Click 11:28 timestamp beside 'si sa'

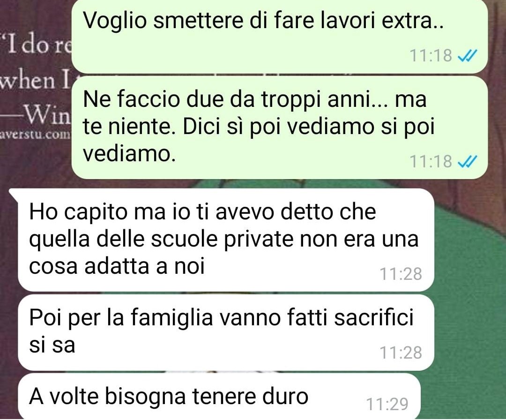(x=401, y=353)
